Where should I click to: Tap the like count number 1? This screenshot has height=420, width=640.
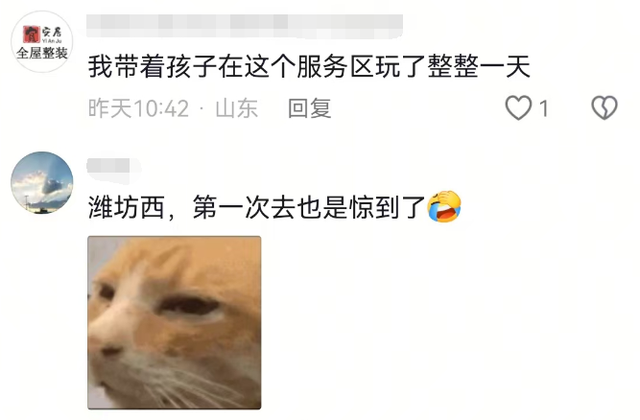[x=543, y=109]
